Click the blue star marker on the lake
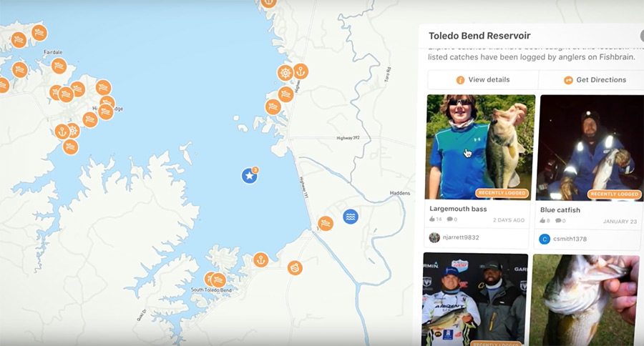Viewport: 644px width, 346px height. [x=249, y=176]
